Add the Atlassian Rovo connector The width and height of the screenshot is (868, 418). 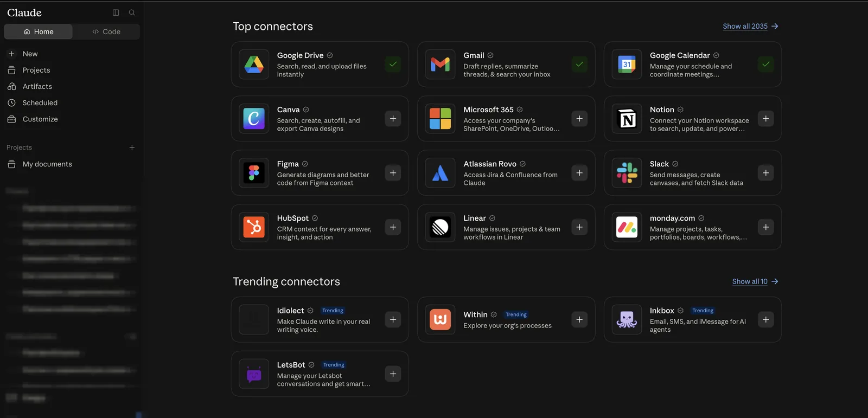click(579, 173)
